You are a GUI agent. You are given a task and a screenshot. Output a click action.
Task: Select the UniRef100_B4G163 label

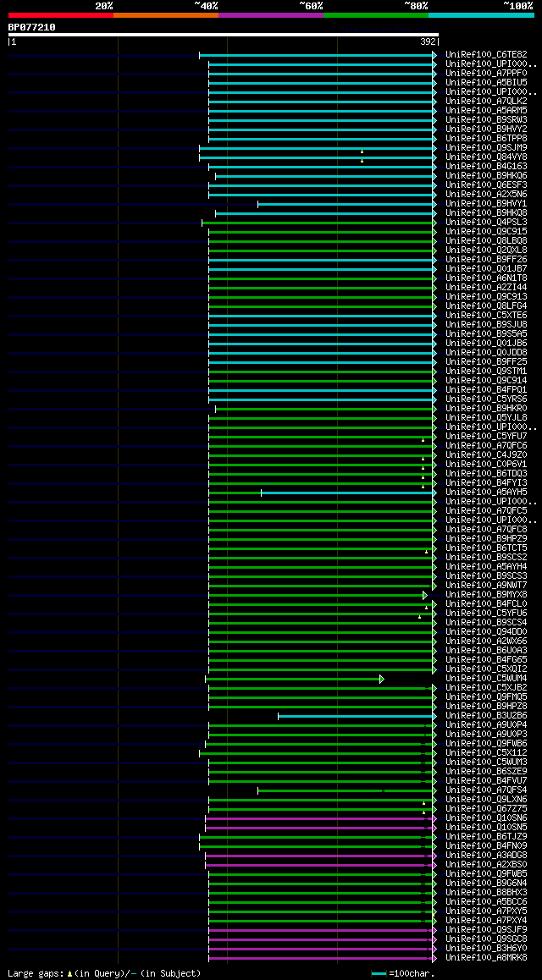coord(486,166)
